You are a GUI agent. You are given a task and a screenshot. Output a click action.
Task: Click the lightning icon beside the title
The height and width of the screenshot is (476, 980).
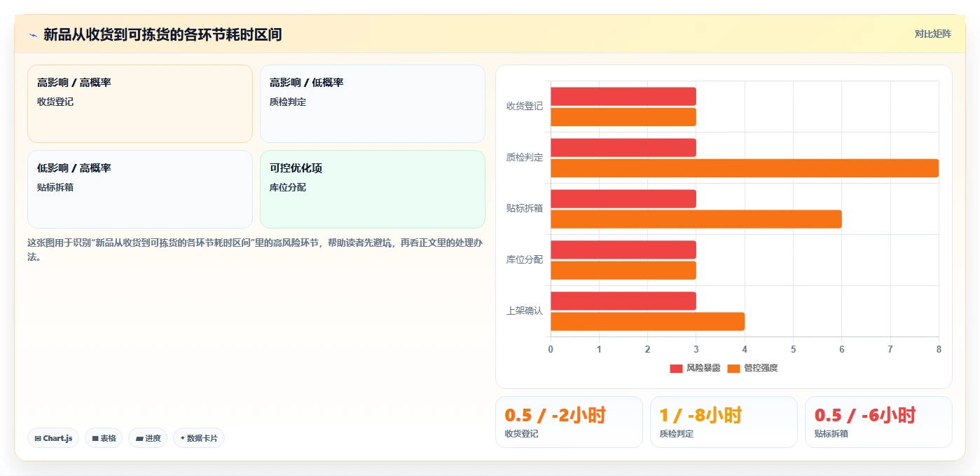tap(33, 34)
